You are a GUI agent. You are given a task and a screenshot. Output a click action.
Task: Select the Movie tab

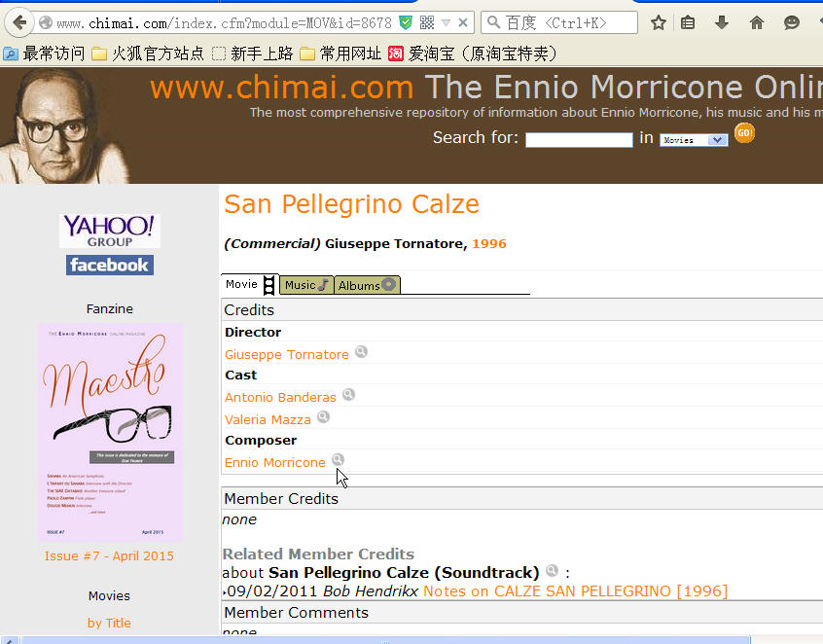250,284
